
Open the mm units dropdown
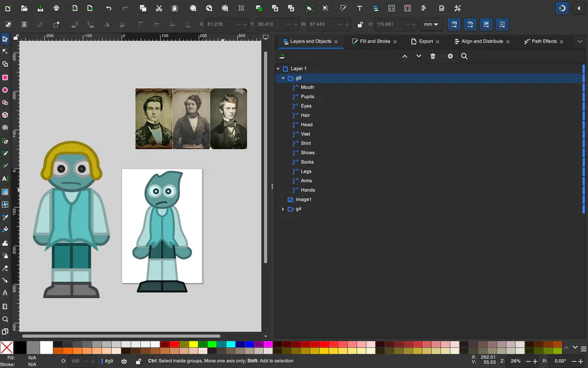point(431,25)
